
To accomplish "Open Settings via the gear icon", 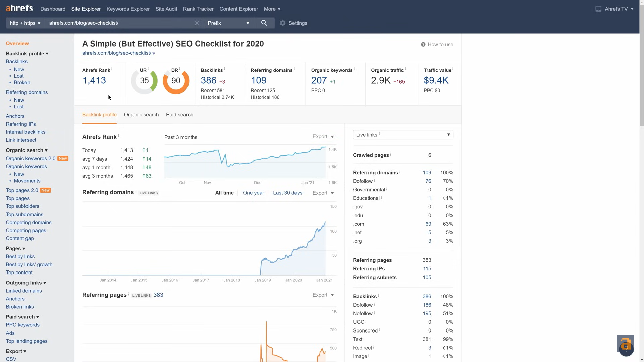I will [x=283, y=23].
